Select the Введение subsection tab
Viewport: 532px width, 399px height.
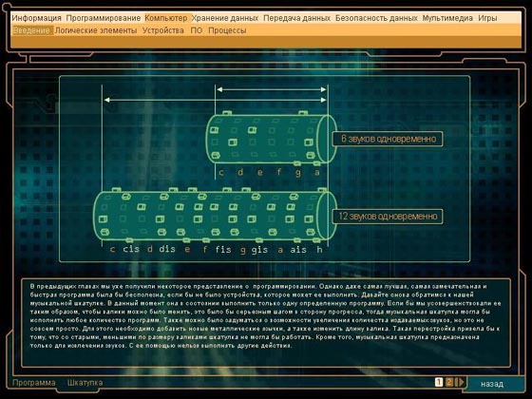[x=32, y=30]
